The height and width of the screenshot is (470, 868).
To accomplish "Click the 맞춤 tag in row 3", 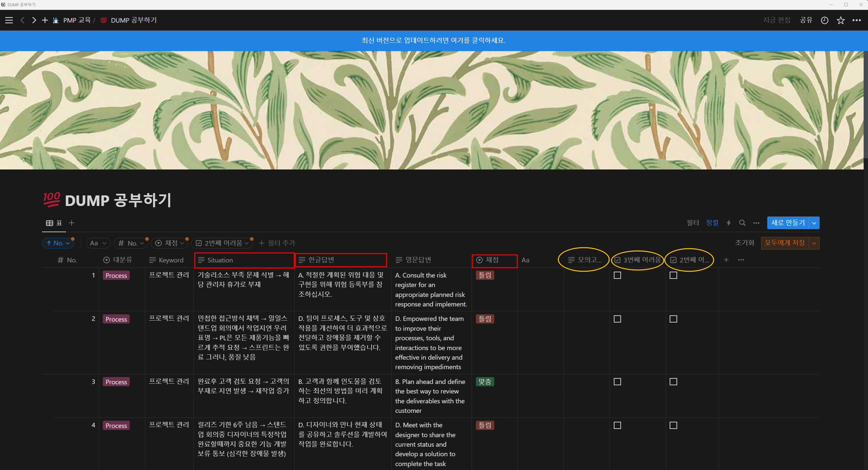I will coord(485,381).
